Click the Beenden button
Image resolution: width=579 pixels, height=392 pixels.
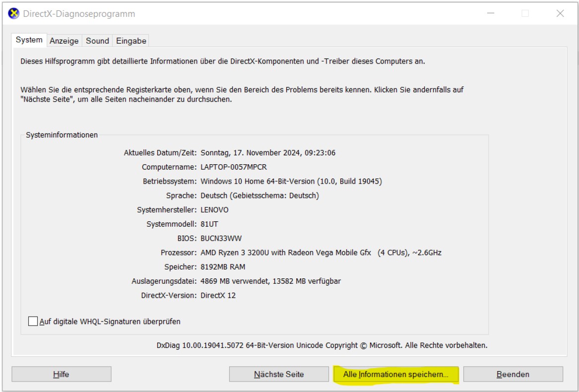click(x=514, y=374)
